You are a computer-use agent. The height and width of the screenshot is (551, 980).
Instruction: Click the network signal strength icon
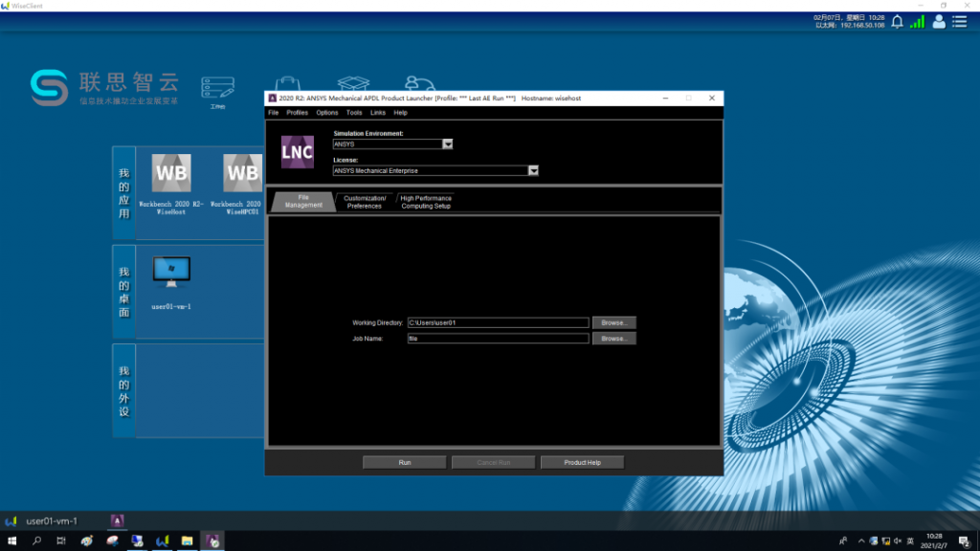click(x=917, y=22)
